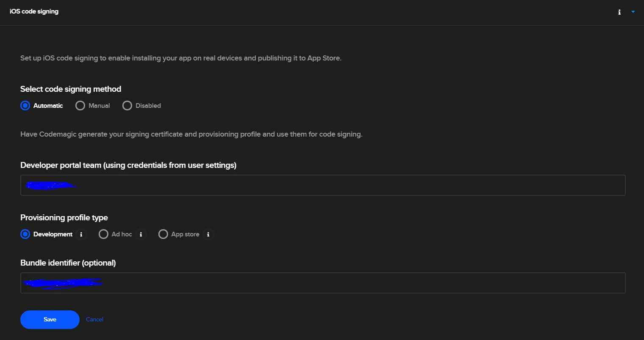Select the Manual code signing method
Viewport: 644px width, 340px height.
click(80, 106)
